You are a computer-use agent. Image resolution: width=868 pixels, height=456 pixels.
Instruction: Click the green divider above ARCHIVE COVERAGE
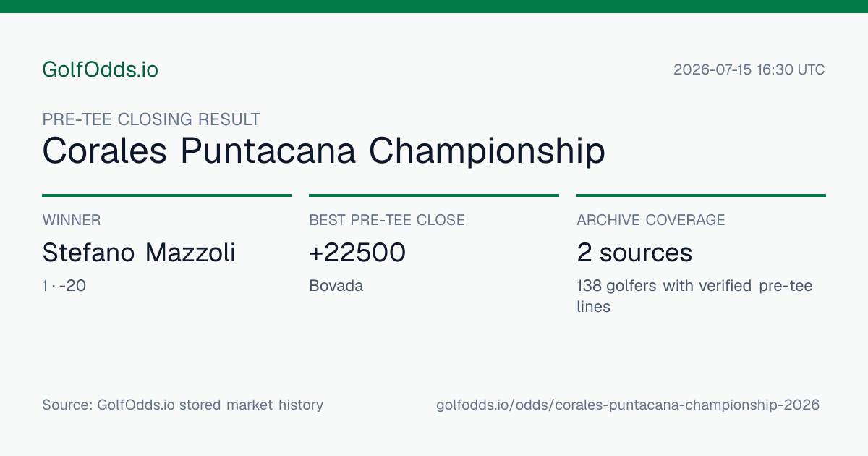701,195
